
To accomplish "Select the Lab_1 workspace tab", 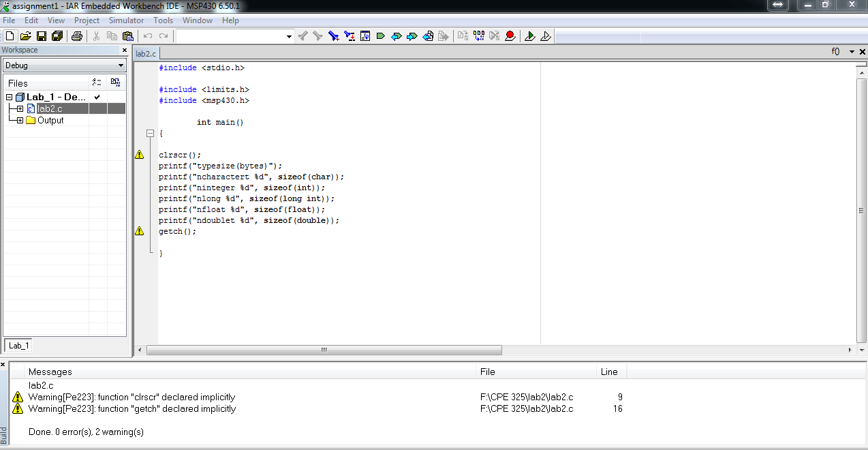I will click(x=18, y=346).
